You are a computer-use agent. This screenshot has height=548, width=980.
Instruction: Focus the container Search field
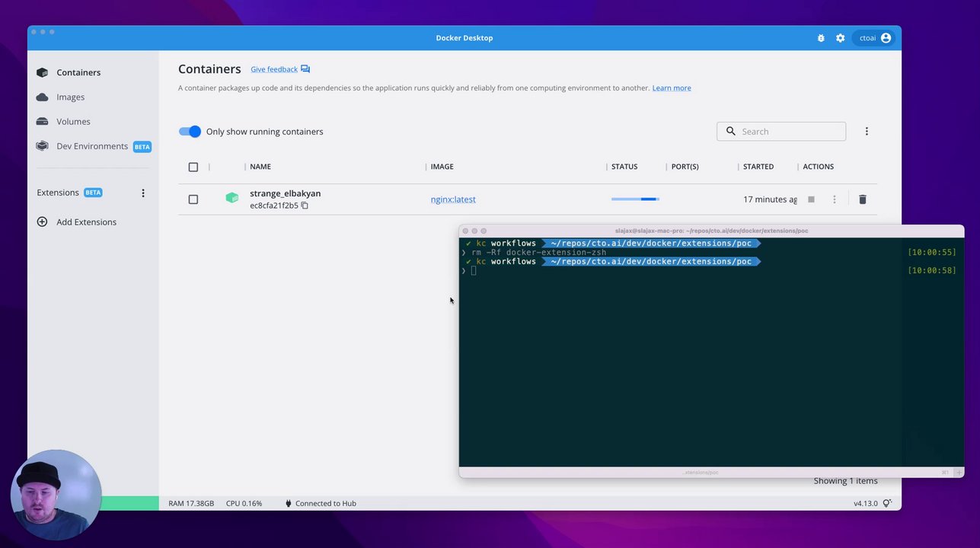pyautogui.click(x=781, y=132)
